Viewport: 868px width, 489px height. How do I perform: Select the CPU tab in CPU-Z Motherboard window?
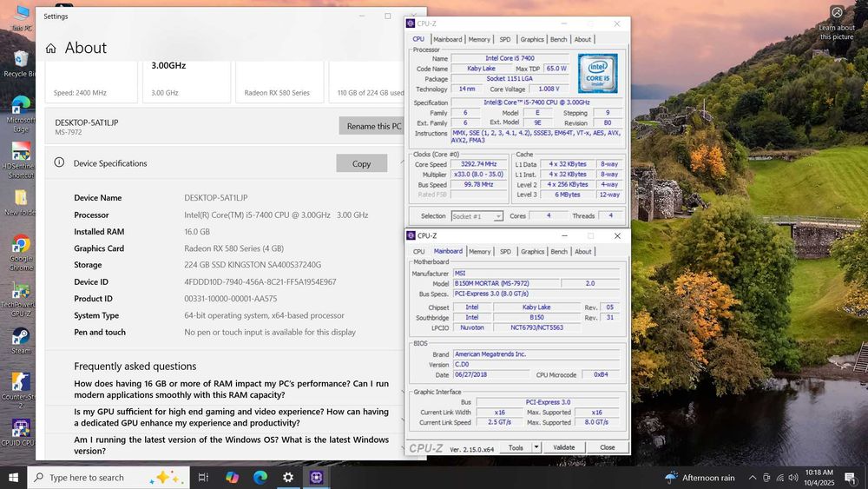coord(419,251)
